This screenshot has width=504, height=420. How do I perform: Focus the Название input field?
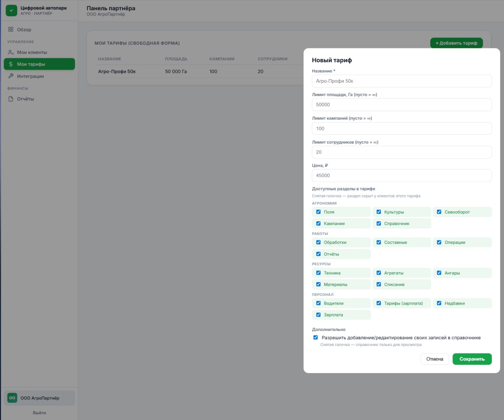pyautogui.click(x=402, y=81)
